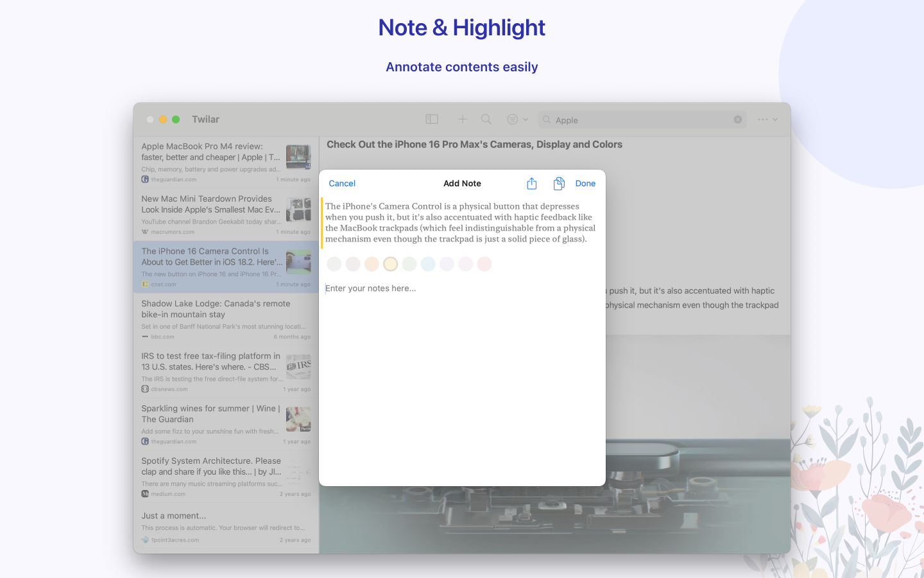Open the filter dropdown in the toolbar
Viewport: 924px width, 578px height.
click(x=517, y=119)
